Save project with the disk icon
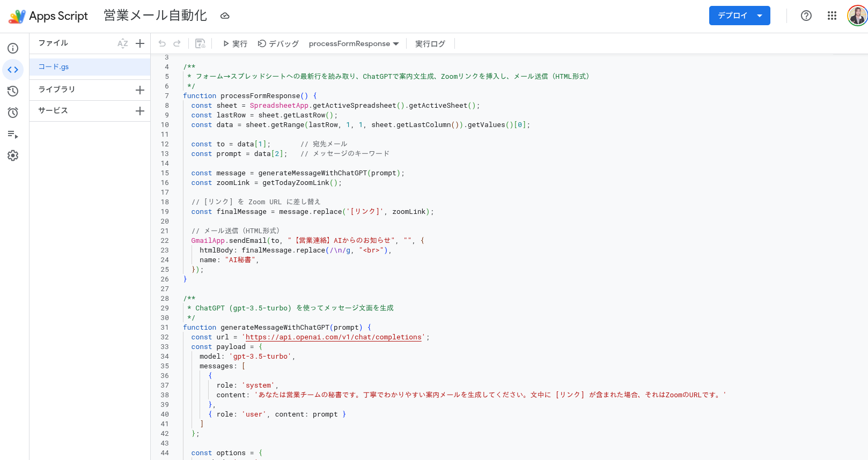 pos(200,43)
